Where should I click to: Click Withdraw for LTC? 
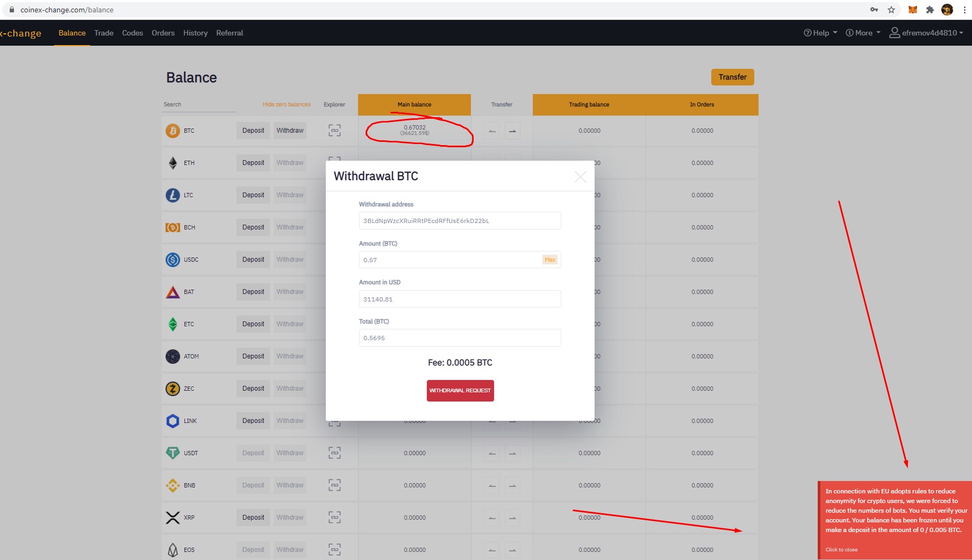point(290,195)
